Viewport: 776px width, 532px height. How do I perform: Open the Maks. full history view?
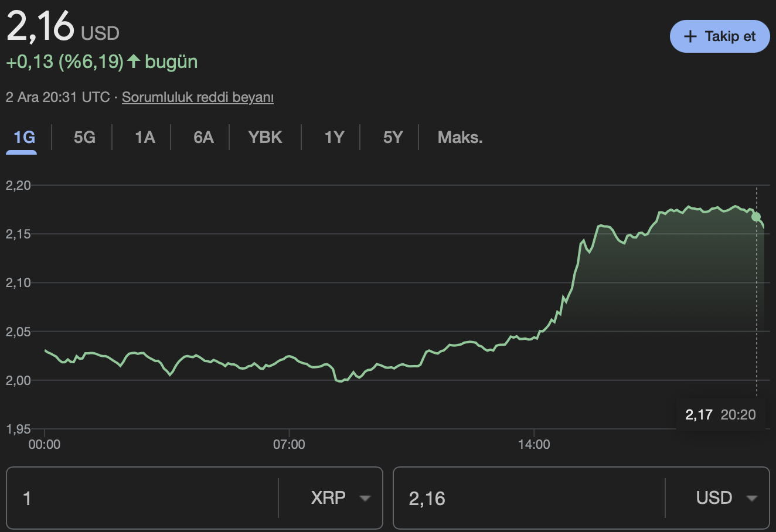tap(460, 137)
